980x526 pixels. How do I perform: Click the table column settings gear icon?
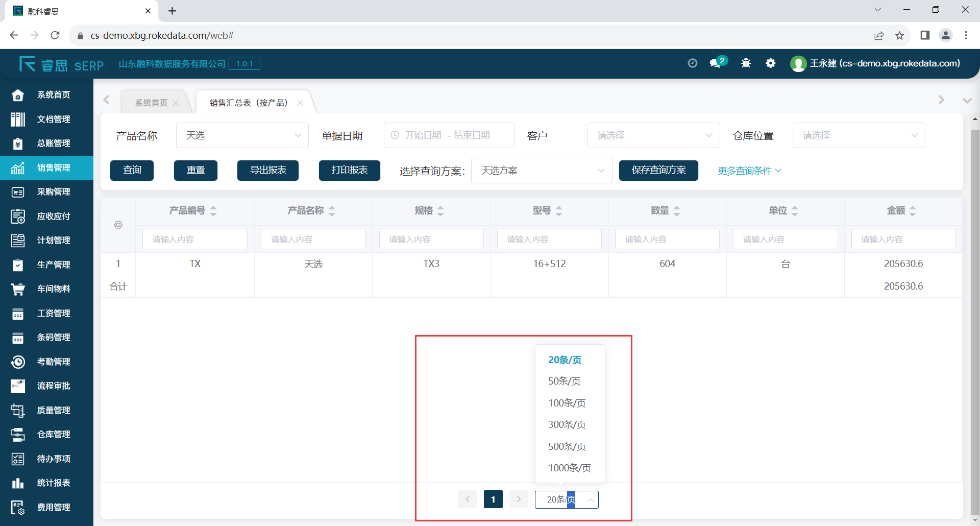tap(118, 225)
